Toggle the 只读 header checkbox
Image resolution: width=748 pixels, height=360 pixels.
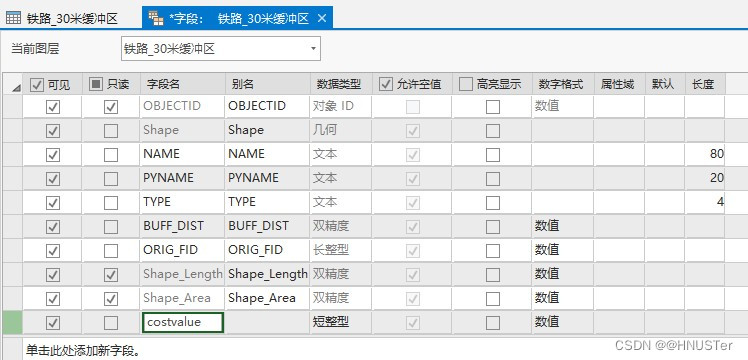tap(96, 84)
